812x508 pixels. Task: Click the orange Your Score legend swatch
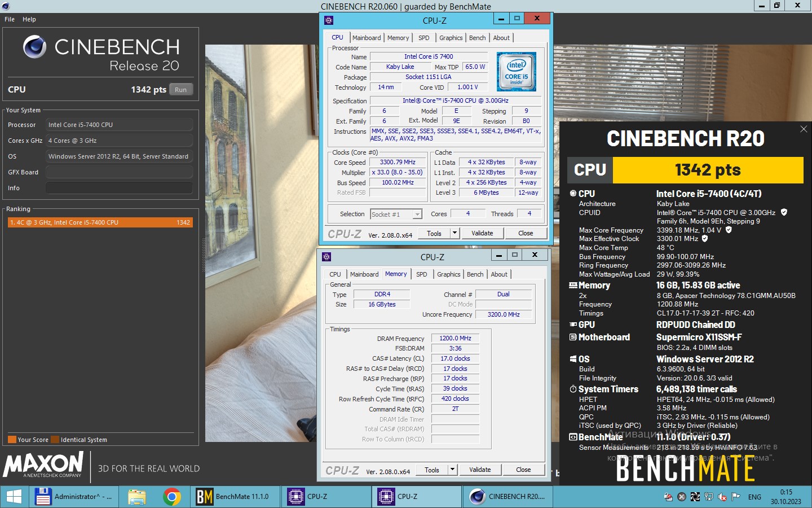point(12,440)
